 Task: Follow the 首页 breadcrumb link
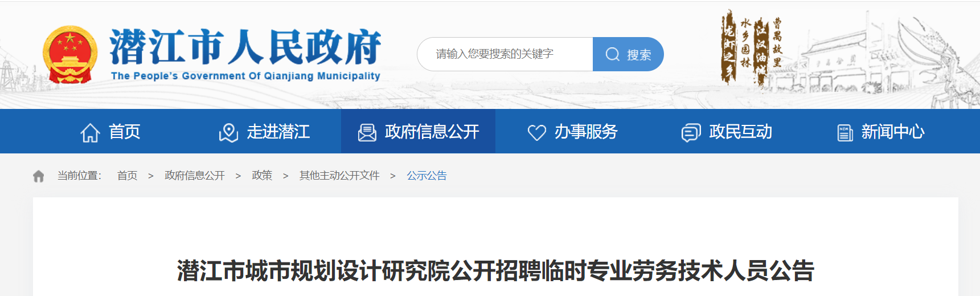pyautogui.click(x=127, y=176)
